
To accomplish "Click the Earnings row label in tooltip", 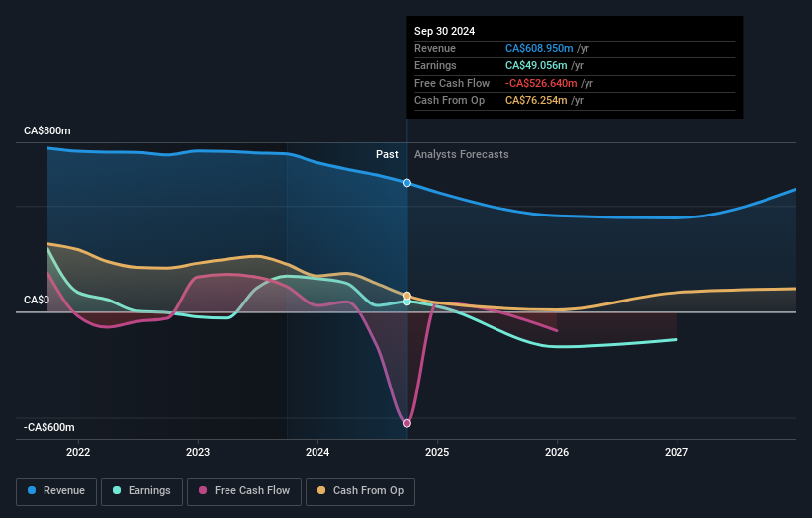I will tap(435, 65).
